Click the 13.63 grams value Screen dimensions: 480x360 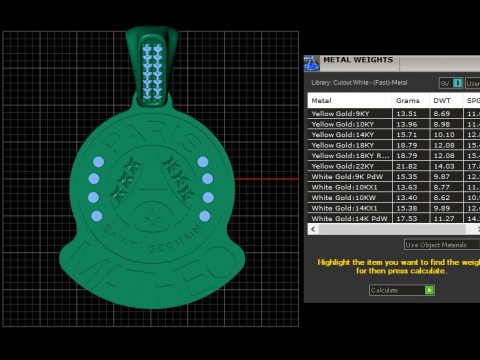click(x=406, y=187)
